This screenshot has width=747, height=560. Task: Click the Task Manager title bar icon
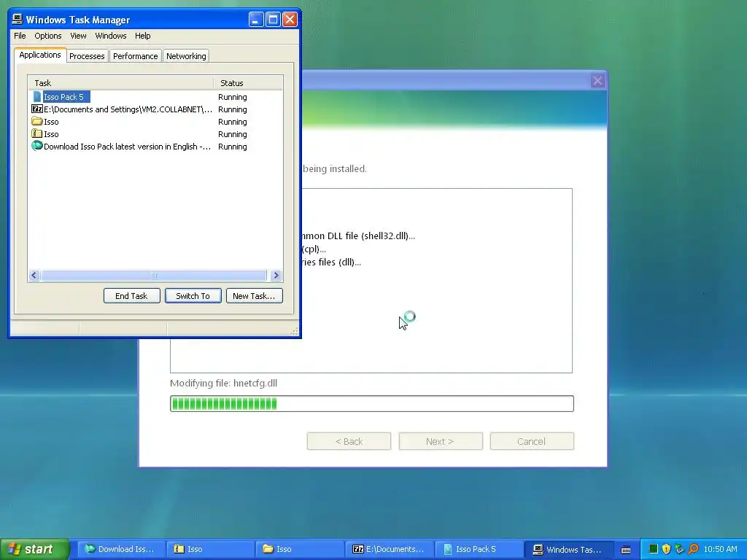click(x=18, y=19)
